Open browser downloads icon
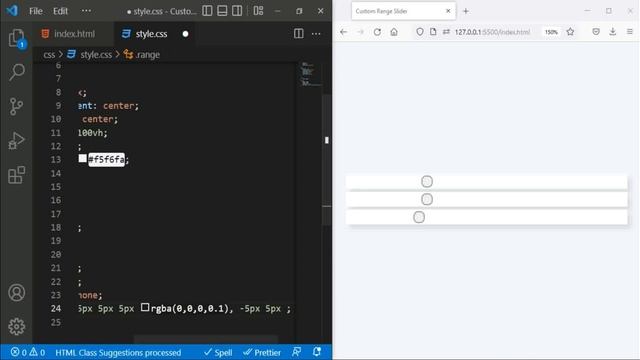Image resolution: width=640 pixels, height=360 pixels. click(613, 32)
